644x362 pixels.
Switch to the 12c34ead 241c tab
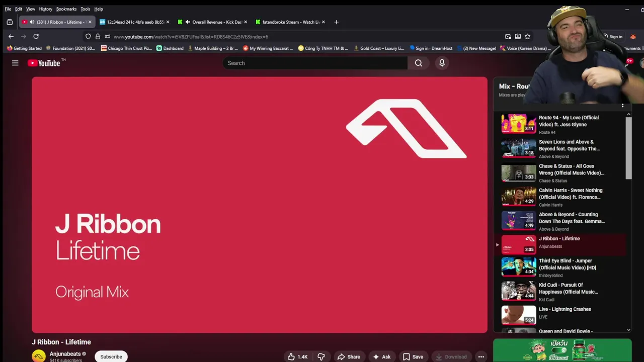pos(134,22)
